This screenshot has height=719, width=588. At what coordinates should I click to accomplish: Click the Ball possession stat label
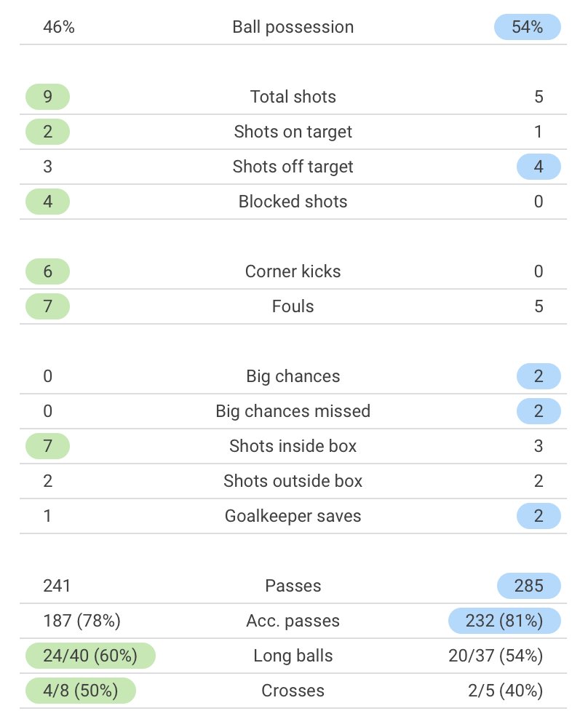(293, 28)
